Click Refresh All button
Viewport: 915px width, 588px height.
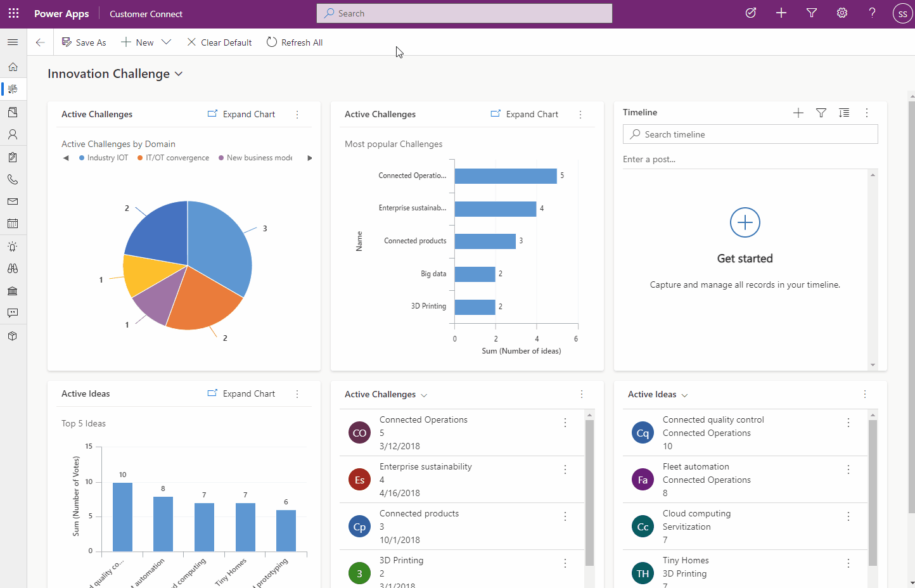(x=295, y=42)
